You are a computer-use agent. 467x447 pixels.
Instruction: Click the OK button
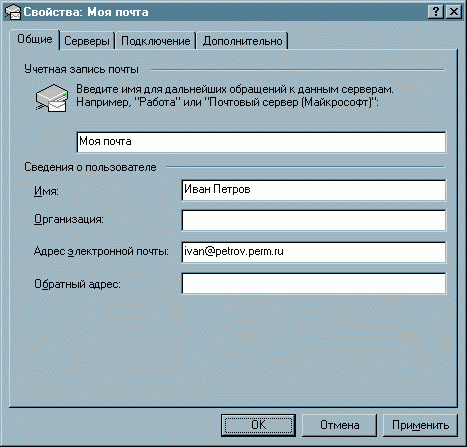coord(258,425)
